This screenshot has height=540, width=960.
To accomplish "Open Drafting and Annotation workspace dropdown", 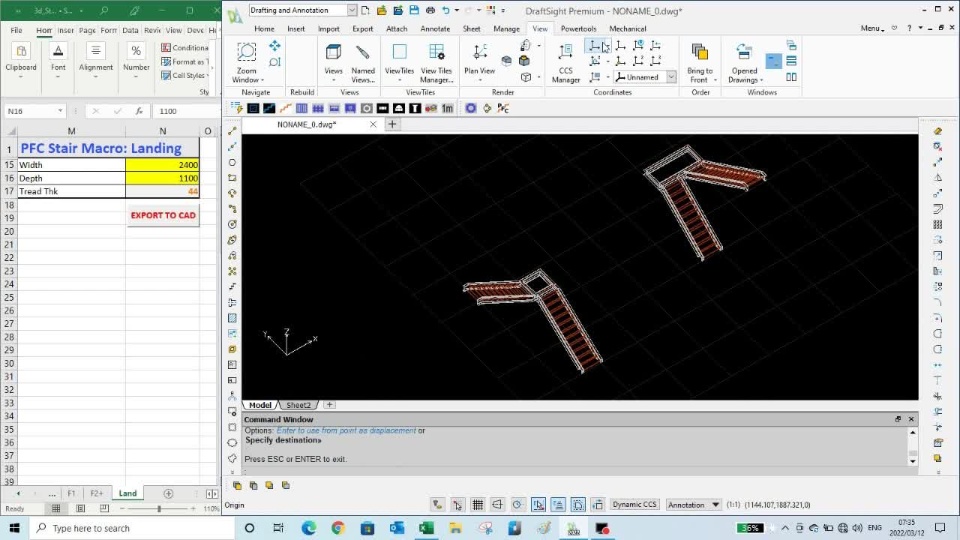I will pos(352,10).
